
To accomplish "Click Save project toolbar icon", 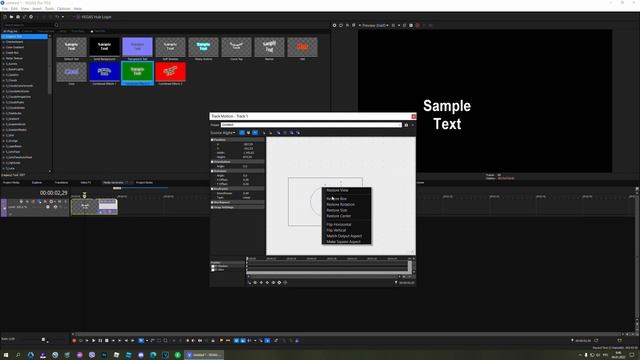I will pos(18,17).
